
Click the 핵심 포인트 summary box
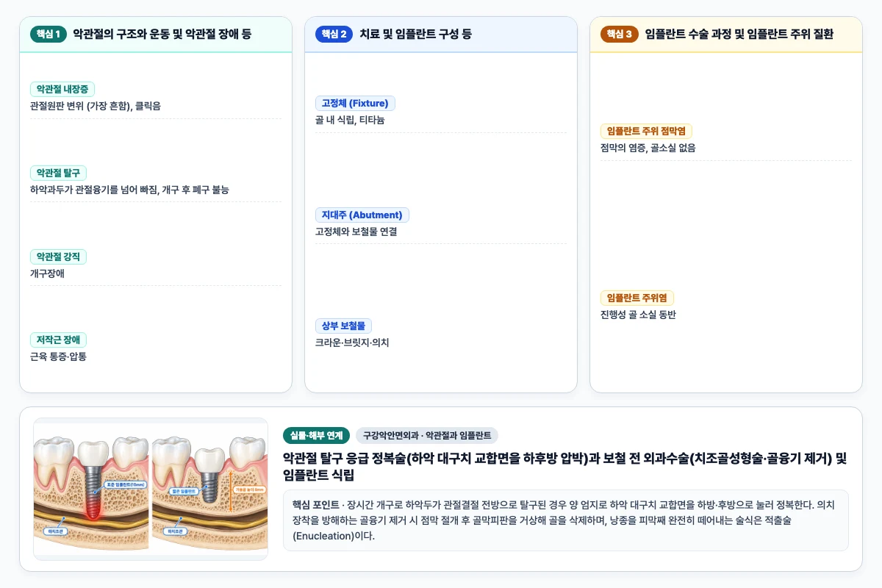coord(566,520)
